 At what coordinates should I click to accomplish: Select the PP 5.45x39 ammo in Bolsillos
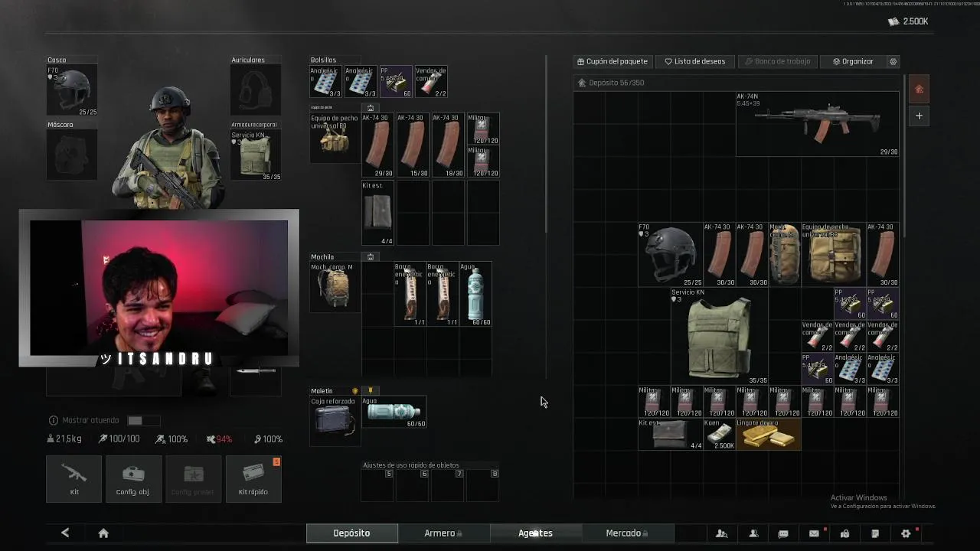(x=397, y=82)
